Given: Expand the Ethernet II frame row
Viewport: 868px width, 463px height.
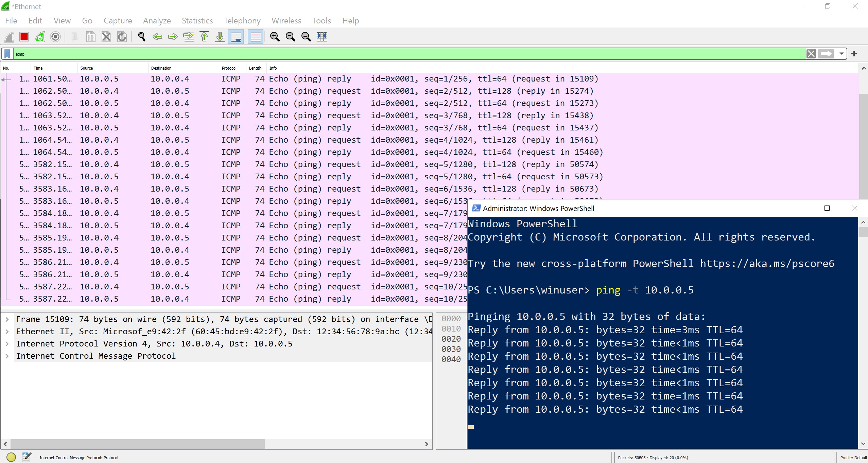Looking at the screenshot, I should point(8,331).
